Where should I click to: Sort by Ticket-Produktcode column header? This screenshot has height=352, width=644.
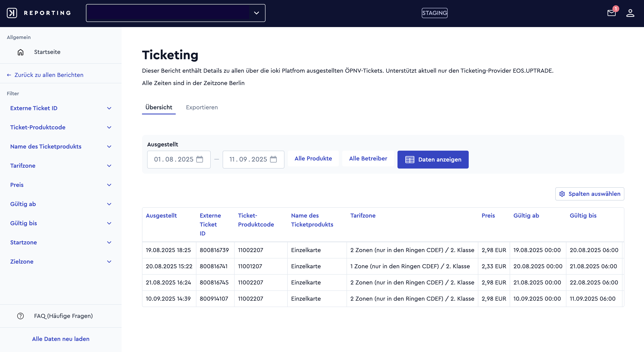click(256, 220)
